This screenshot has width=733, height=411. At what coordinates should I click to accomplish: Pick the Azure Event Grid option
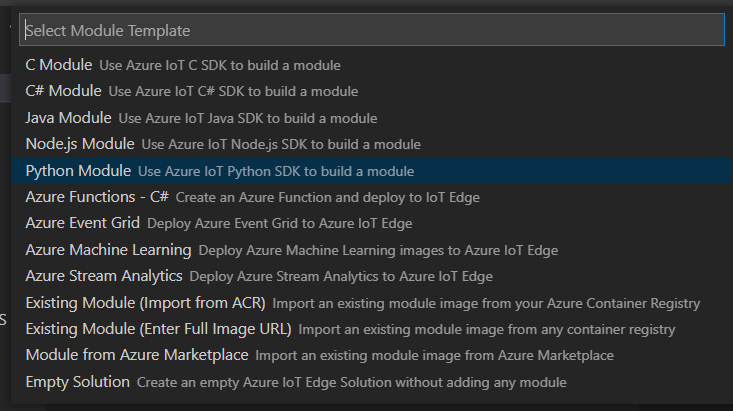click(83, 223)
